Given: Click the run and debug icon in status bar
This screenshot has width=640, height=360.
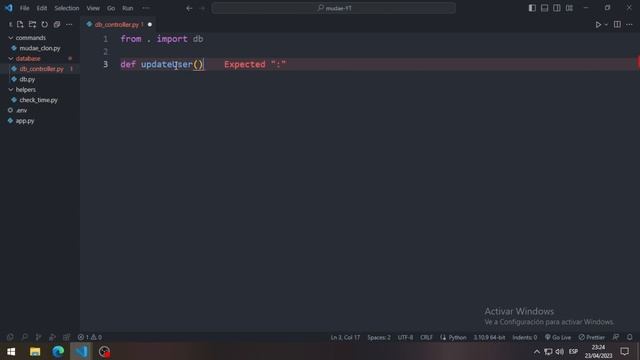Looking at the screenshot, I should pyautogui.click(x=52, y=337).
